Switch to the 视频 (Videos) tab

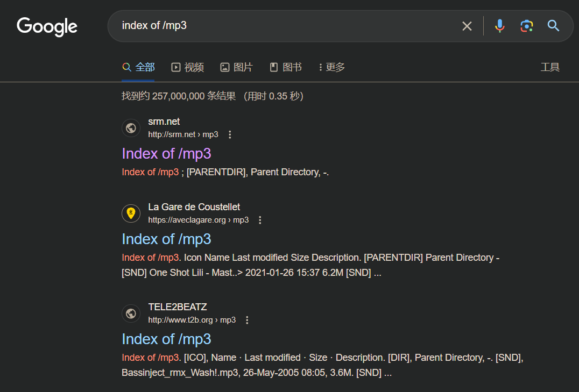click(x=188, y=67)
